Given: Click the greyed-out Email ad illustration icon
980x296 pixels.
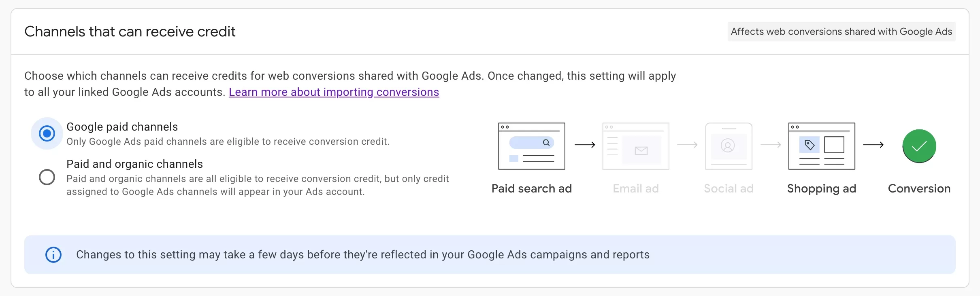Looking at the screenshot, I should [636, 146].
